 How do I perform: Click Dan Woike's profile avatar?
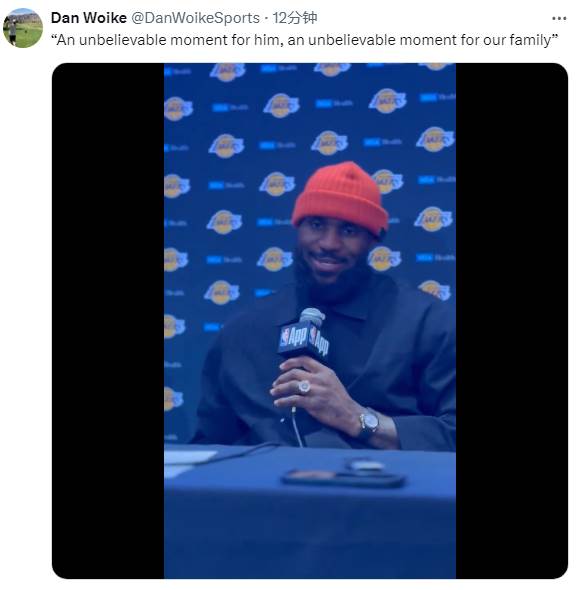click(x=23, y=28)
